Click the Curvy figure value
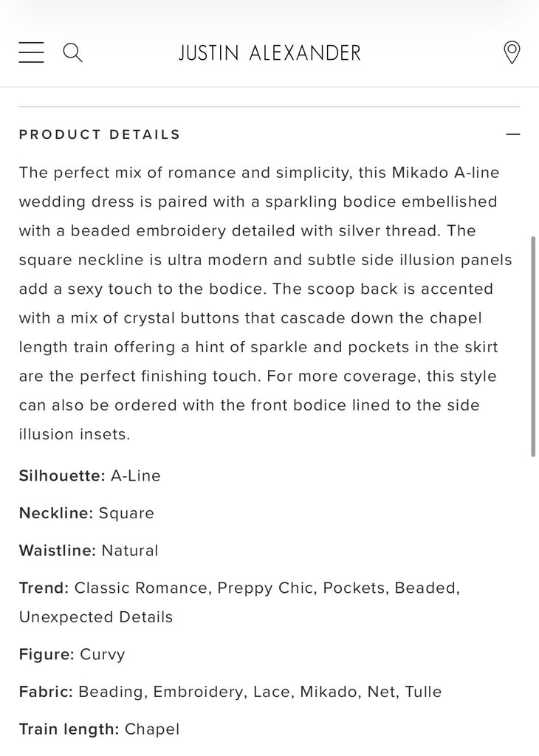This screenshot has height=756, width=539. click(x=103, y=655)
